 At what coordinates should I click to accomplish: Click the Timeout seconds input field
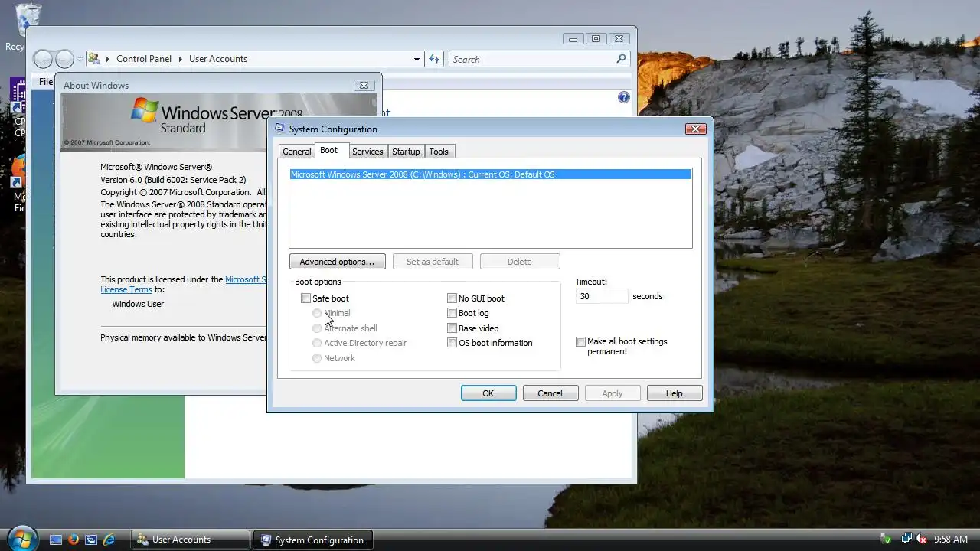point(602,296)
